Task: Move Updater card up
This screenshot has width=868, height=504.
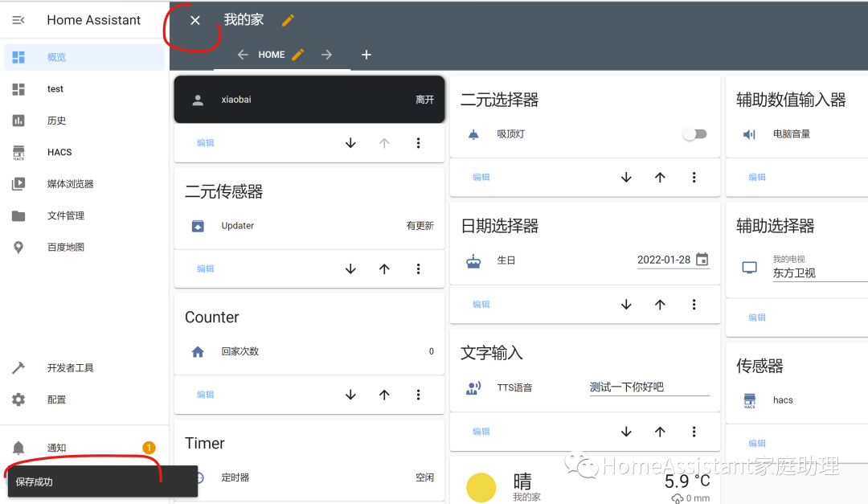Action: [384, 269]
